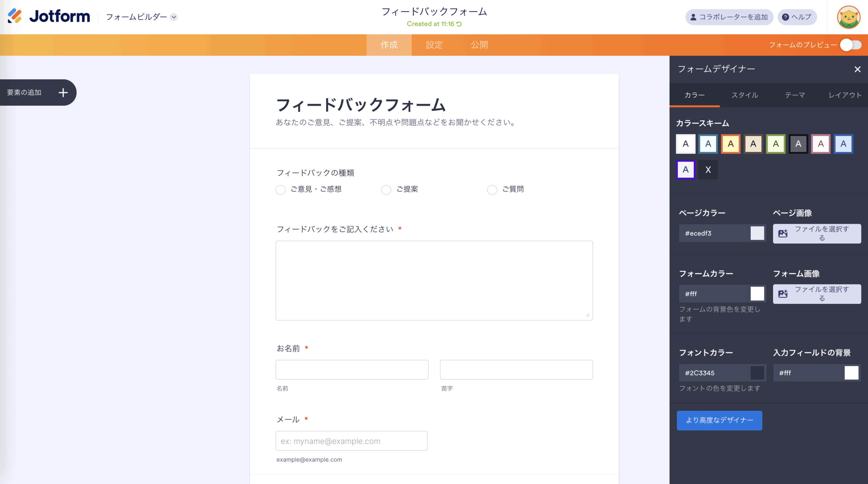The width and height of the screenshot is (868, 484).
Task: Select the ご質問 radio option
Action: coord(492,190)
